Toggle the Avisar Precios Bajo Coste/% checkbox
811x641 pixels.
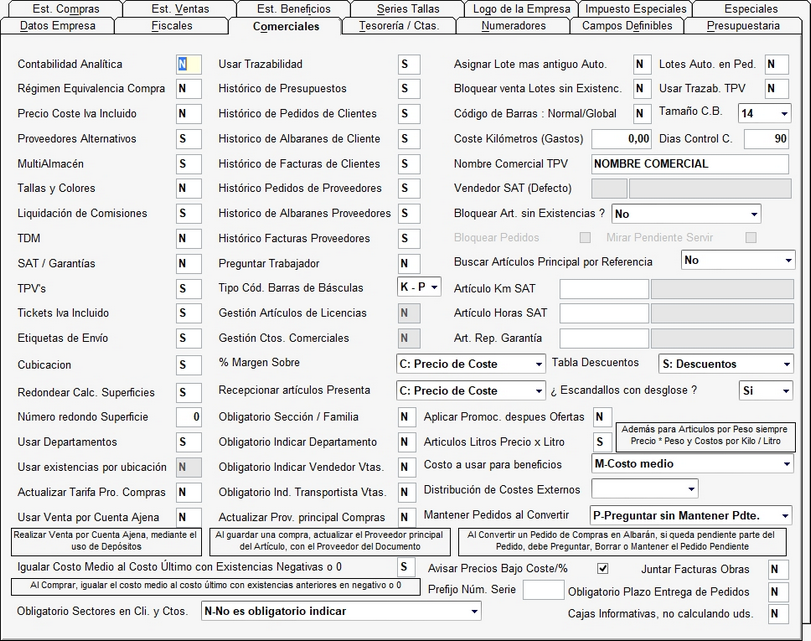point(603,569)
